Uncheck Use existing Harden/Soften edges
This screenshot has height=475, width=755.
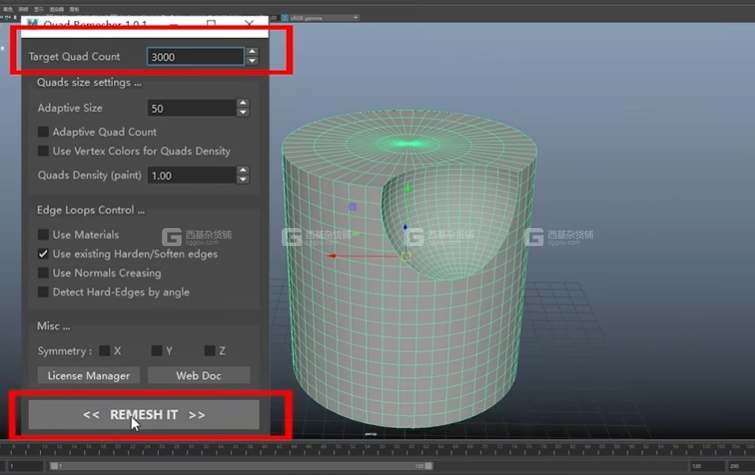[43, 254]
